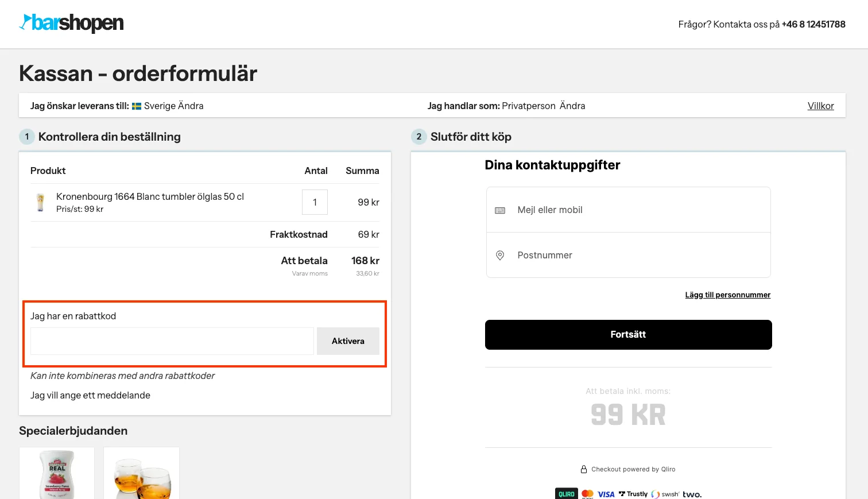868x499 pixels.
Task: Change delivery country via Ändra after Sverige
Action: point(191,106)
